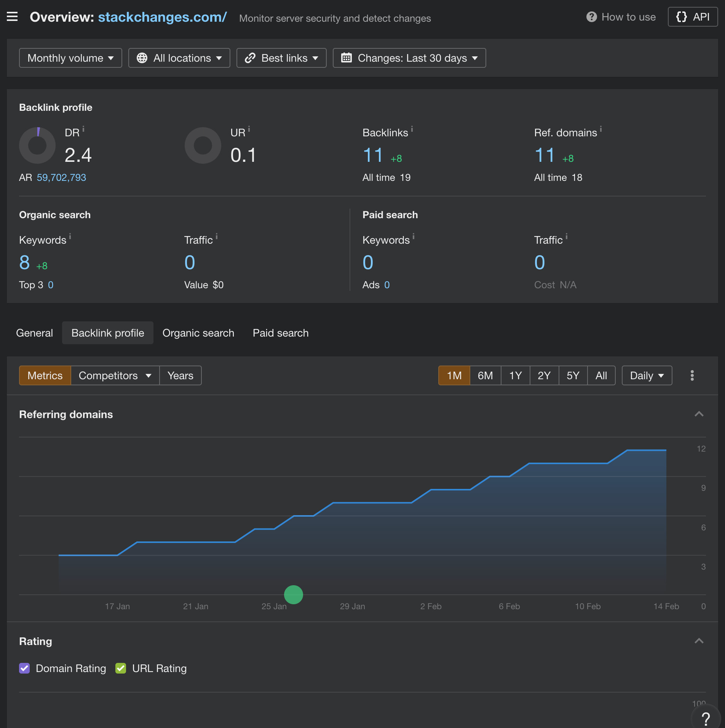Viewport: 725px width, 728px height.
Task: Click the DR donut chart
Action: [x=37, y=145]
